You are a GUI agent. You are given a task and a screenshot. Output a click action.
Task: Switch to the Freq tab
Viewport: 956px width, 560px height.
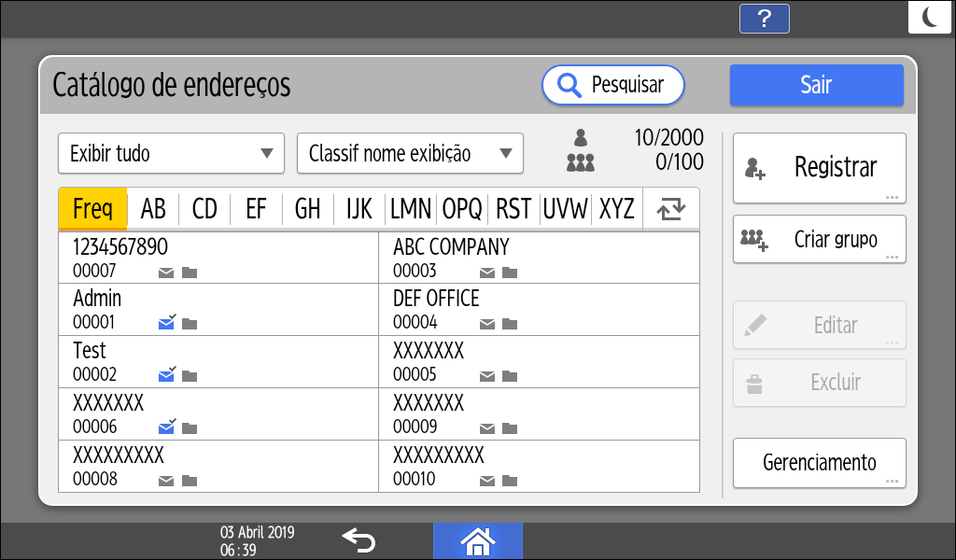click(x=92, y=209)
